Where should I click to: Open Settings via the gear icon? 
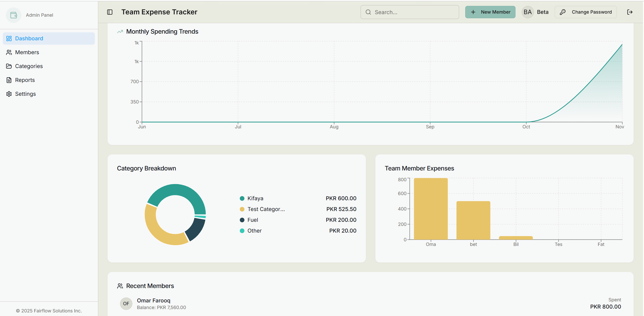click(x=9, y=94)
